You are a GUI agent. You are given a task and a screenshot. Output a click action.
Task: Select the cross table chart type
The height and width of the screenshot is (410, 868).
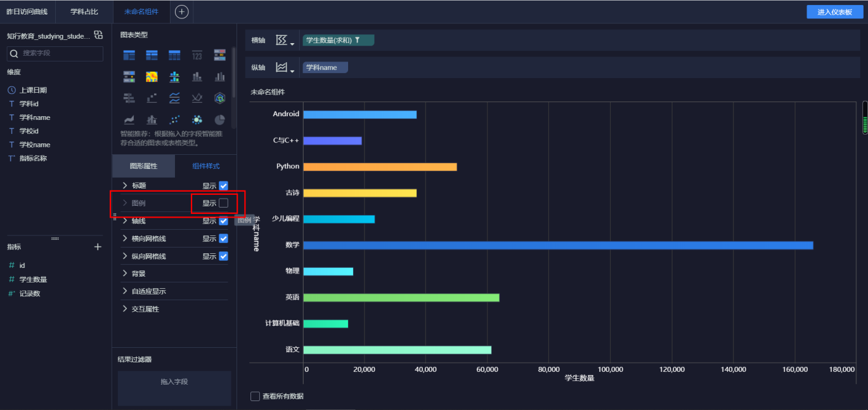[152, 55]
